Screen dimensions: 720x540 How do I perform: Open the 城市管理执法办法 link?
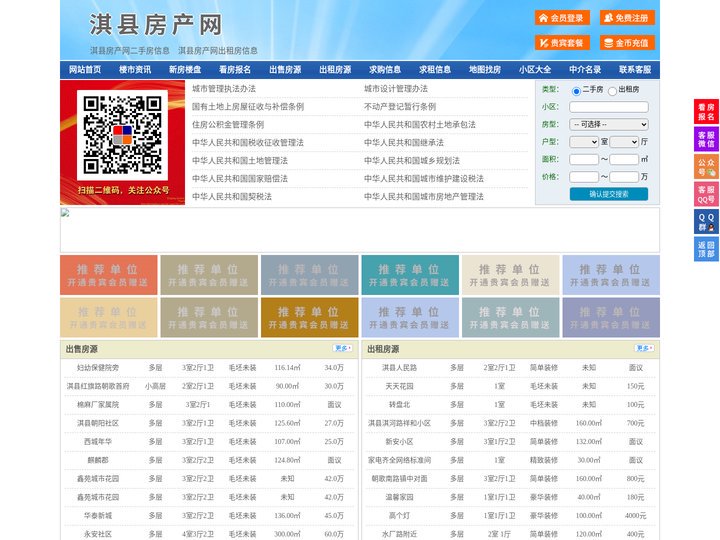pyautogui.click(x=224, y=89)
